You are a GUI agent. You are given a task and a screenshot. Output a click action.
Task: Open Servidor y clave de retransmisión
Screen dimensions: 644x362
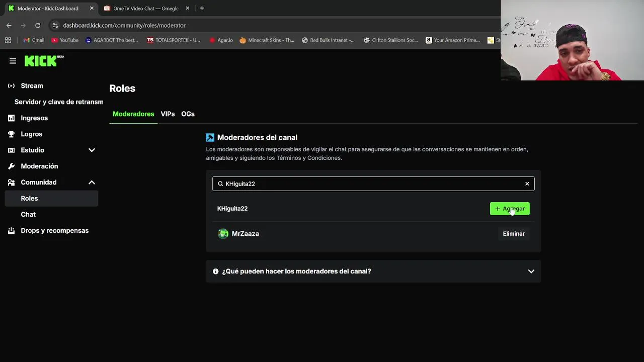59,102
